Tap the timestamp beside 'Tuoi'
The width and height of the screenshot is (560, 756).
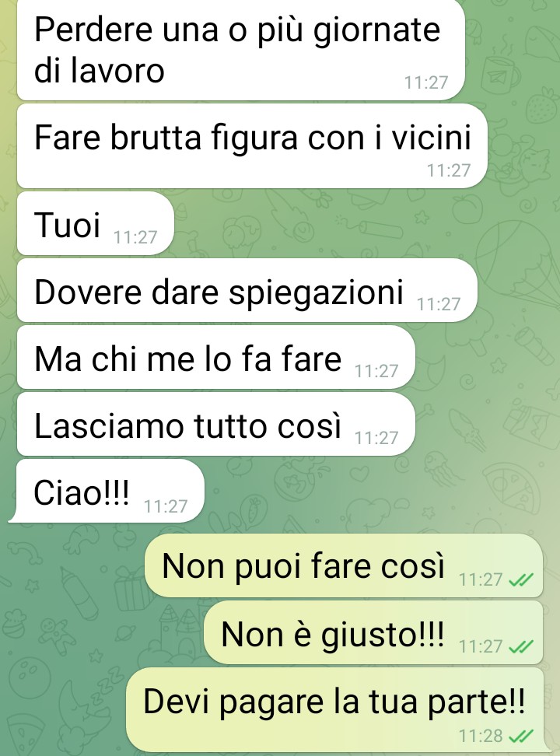[135, 238]
